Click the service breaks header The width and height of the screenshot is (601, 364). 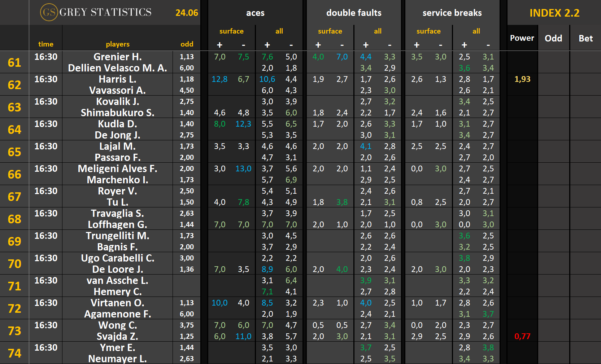click(452, 13)
